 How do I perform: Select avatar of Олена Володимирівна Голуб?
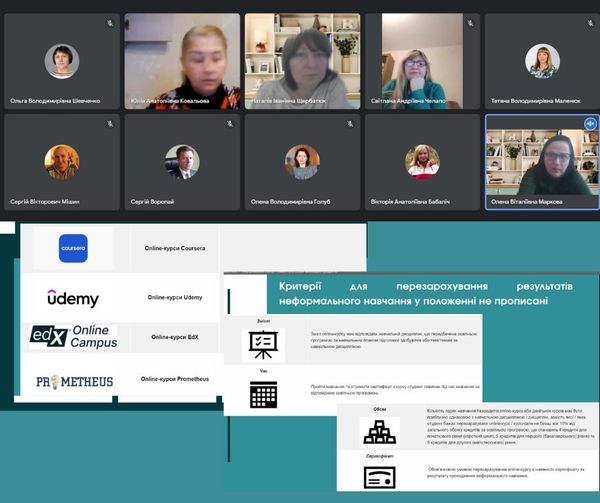point(302,161)
